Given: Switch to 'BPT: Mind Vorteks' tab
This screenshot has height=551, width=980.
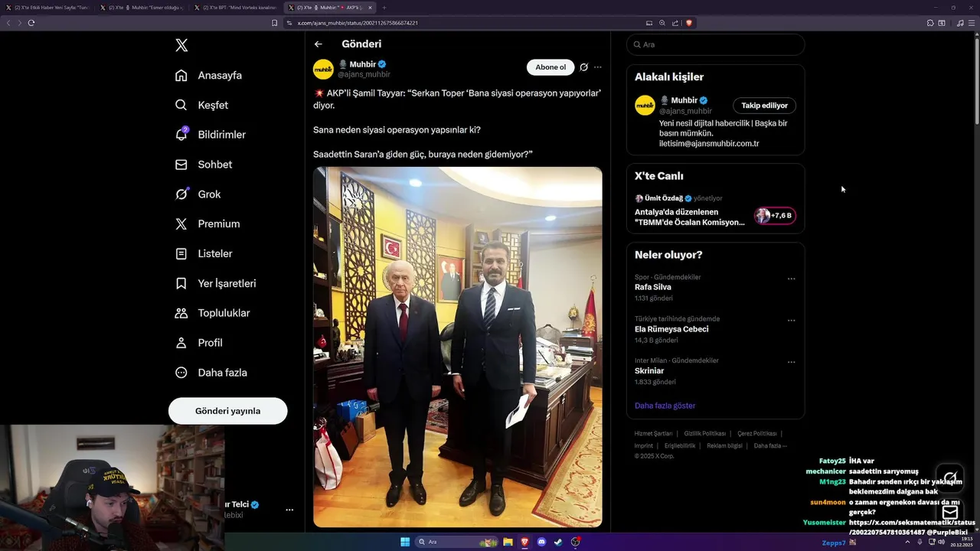Looking at the screenshot, I should point(236,8).
